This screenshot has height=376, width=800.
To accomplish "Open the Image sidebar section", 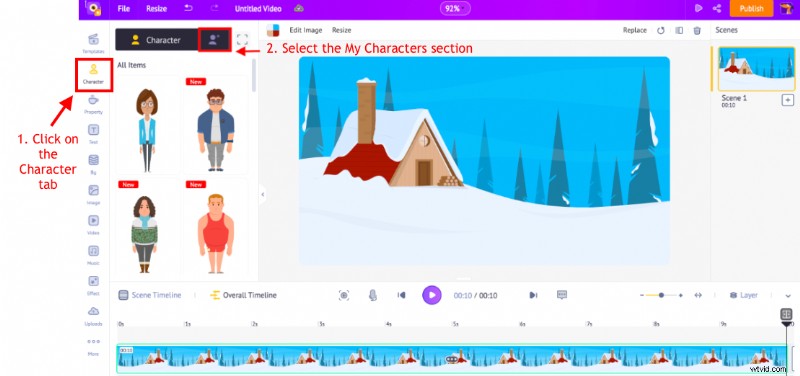I will (93, 195).
